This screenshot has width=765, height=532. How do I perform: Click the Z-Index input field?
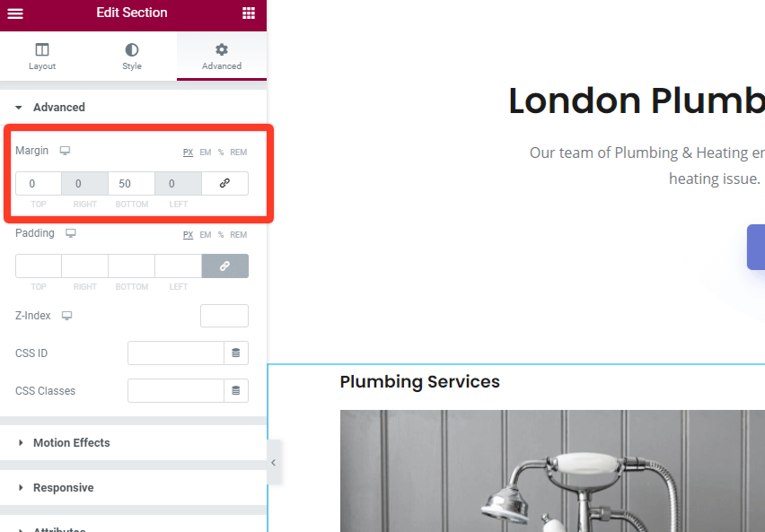point(224,316)
